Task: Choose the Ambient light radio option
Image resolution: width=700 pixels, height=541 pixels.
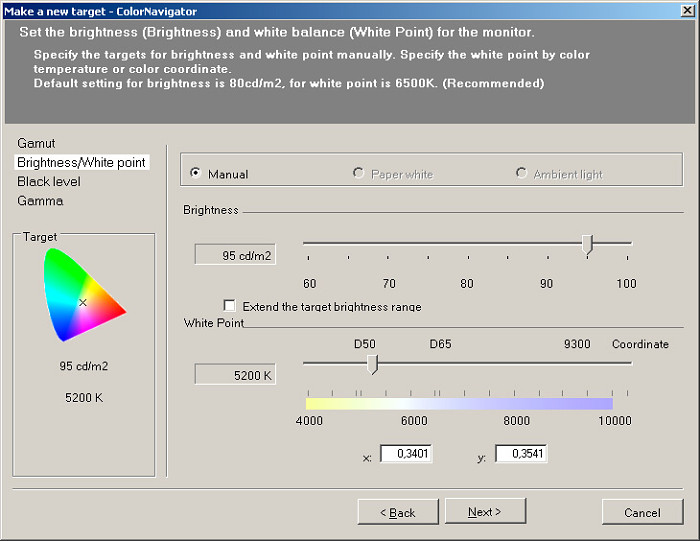Action: [521, 174]
